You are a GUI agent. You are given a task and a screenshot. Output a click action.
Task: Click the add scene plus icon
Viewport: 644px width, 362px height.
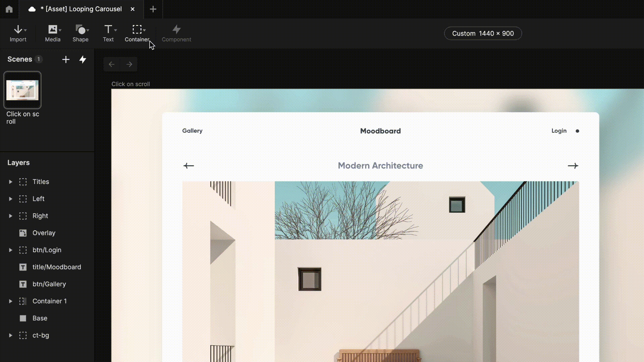[x=65, y=59]
